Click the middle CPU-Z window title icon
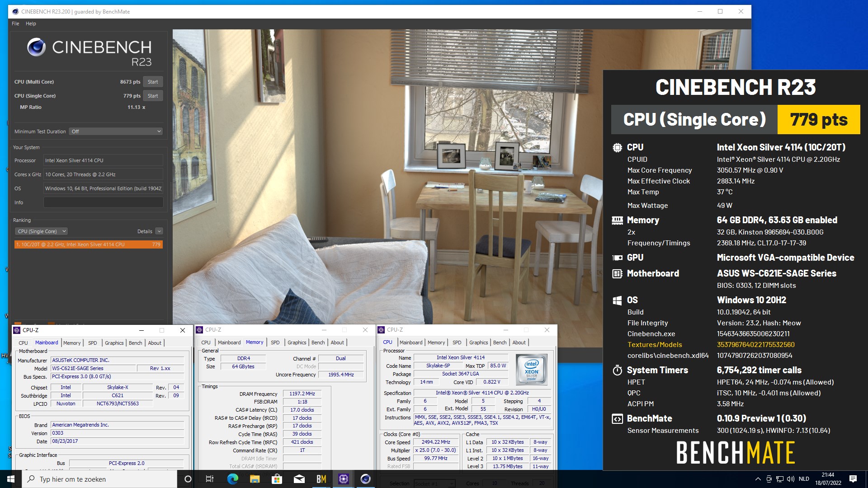Image resolution: width=868 pixels, height=488 pixels. pos(199,330)
